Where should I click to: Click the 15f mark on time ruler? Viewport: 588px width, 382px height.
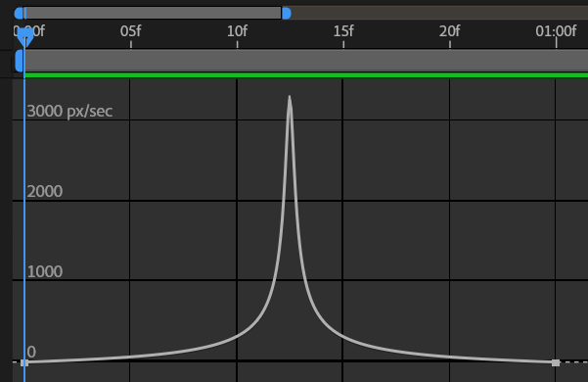coord(343,31)
